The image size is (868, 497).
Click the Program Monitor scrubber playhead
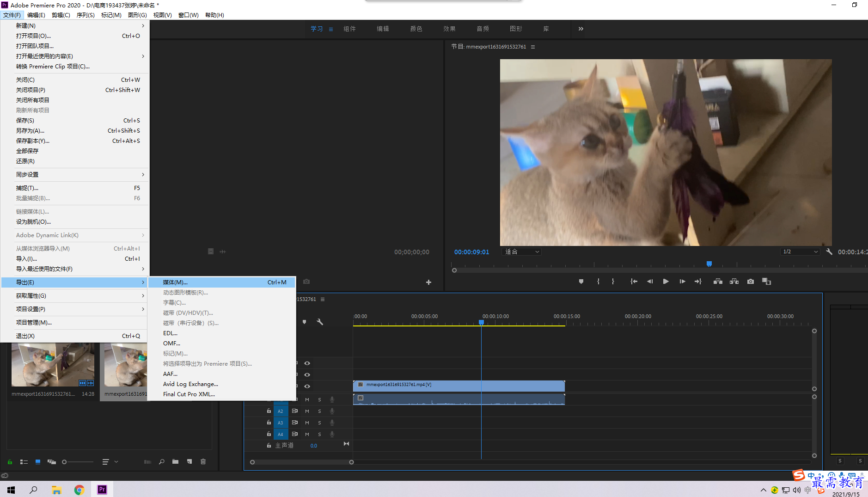coord(709,264)
